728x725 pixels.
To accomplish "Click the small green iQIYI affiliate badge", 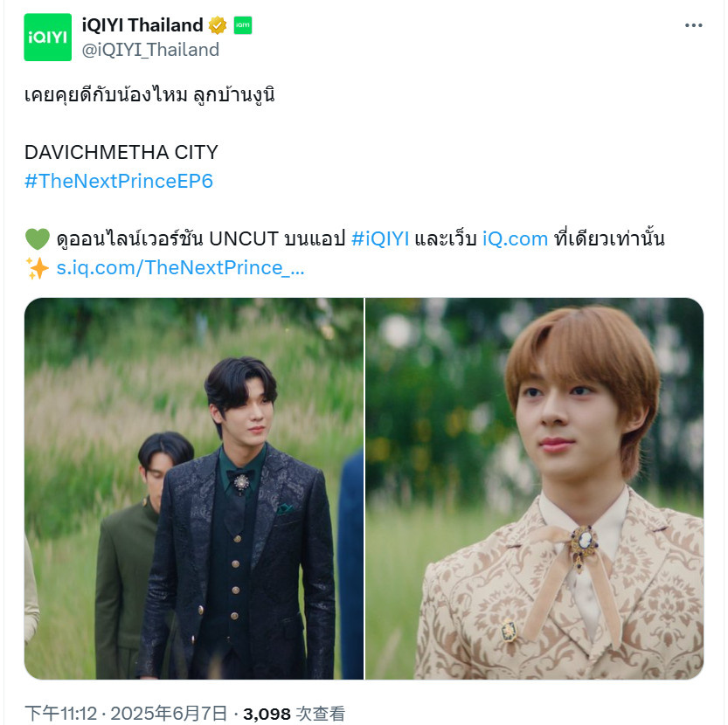I will 242,25.
